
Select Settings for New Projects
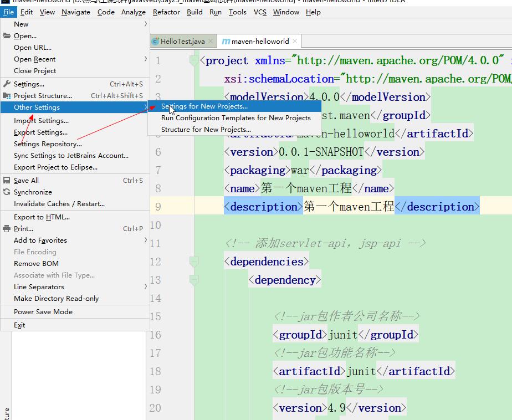point(234,106)
